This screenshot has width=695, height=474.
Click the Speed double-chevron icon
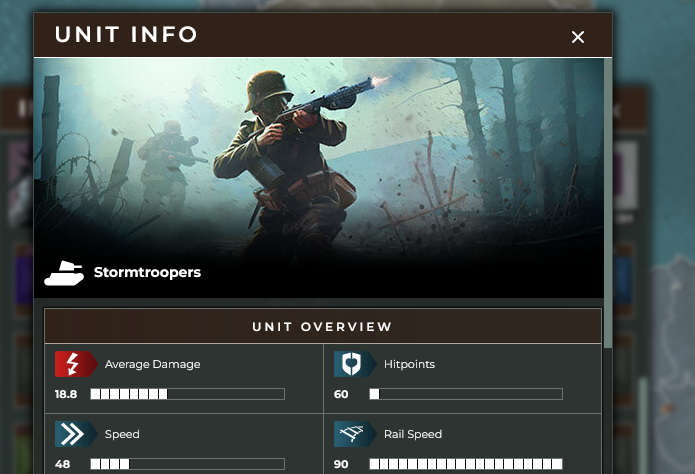click(76, 434)
